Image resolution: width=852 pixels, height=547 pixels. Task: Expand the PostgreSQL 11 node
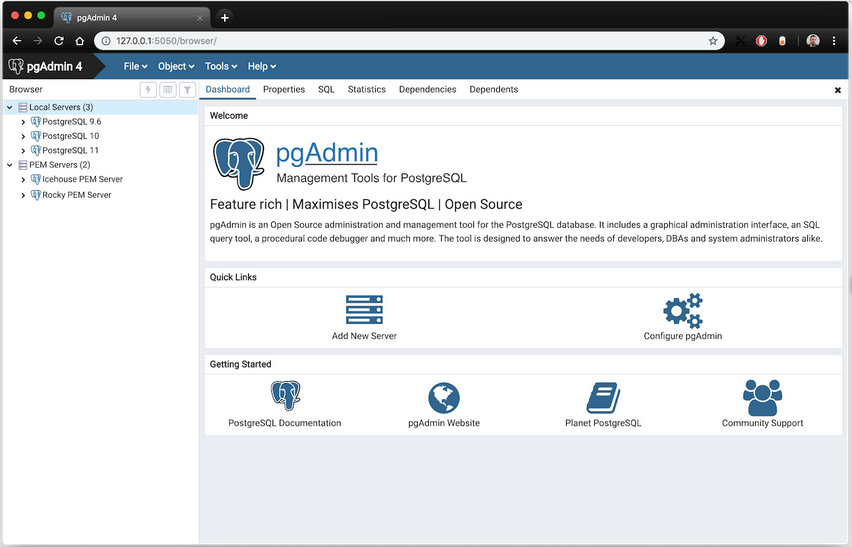[x=23, y=151]
